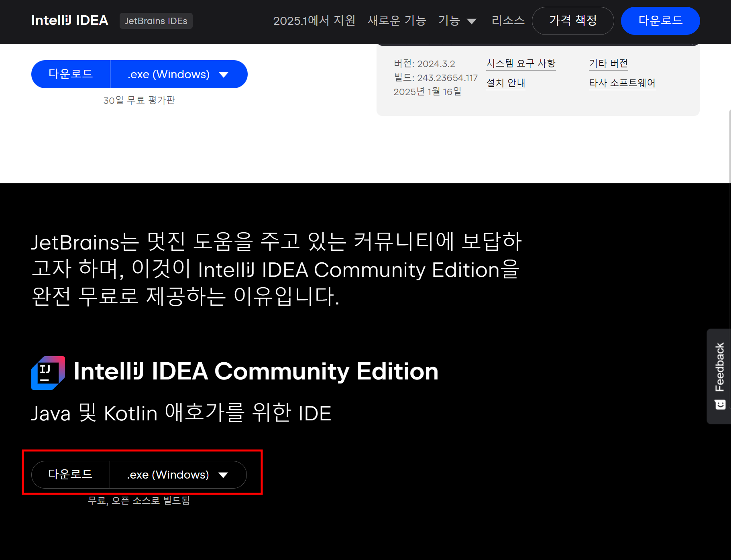The image size is (731, 560).
Task: Select the 30일 무료 평가판 text
Action: (139, 100)
